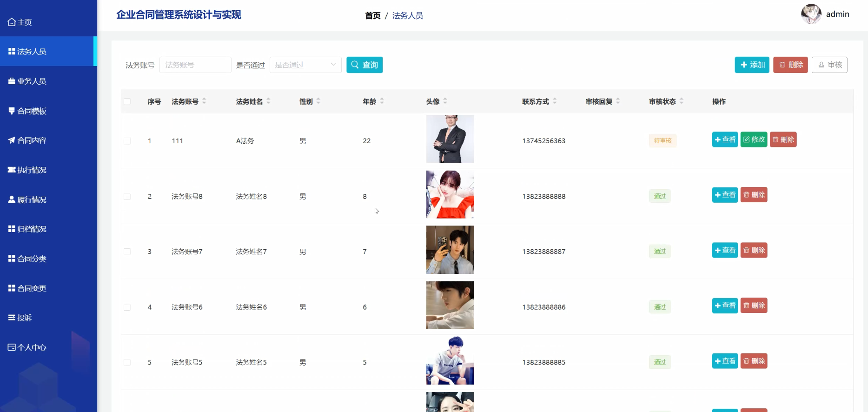This screenshot has height=412, width=868.
Task: Delete the 法务账号8 row
Action: click(x=754, y=195)
